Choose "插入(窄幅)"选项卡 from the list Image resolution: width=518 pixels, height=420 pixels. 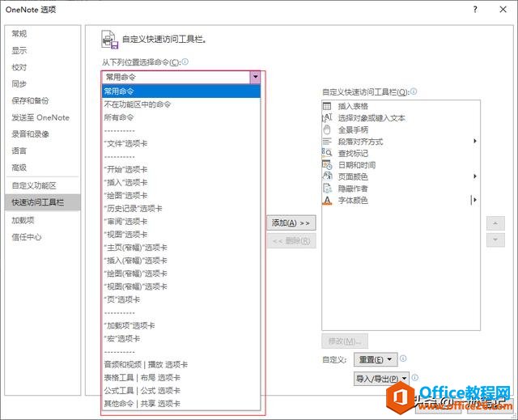[x=181, y=261]
